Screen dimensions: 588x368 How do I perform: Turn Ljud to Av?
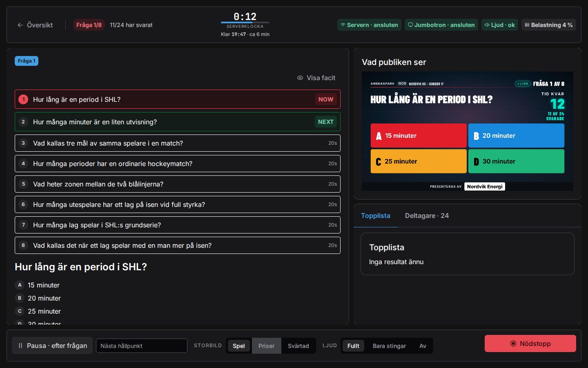click(423, 346)
